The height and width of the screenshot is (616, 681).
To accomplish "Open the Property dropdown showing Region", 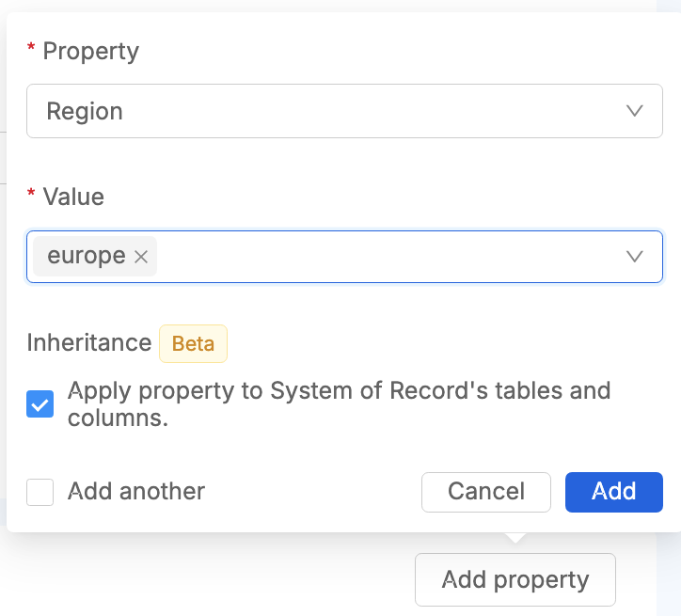I will coord(344,111).
